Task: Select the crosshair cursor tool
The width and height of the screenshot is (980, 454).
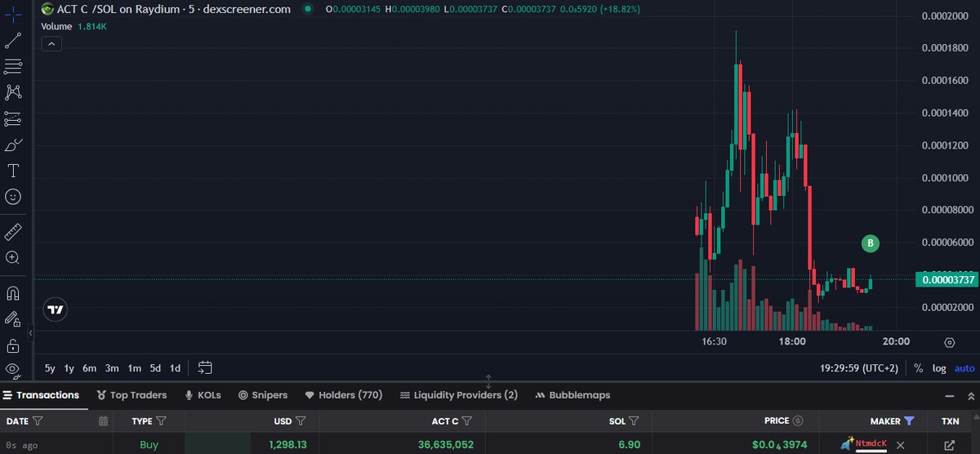Action: point(13,15)
